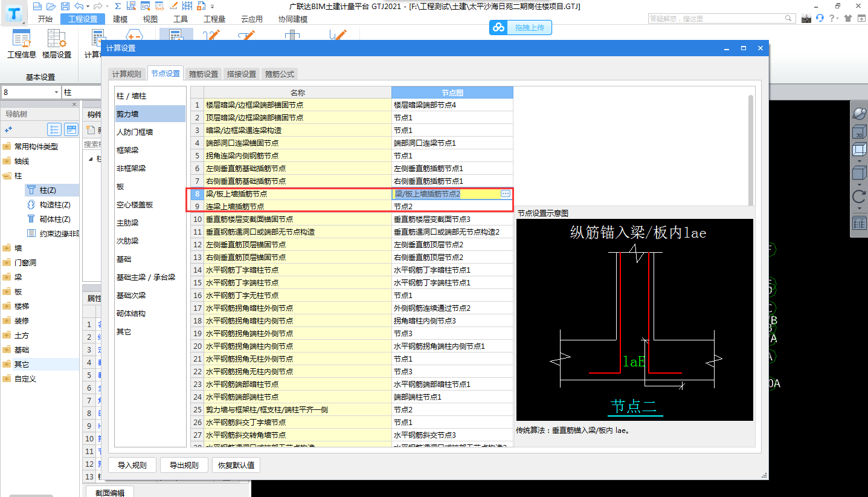Switch to the 搭接设置 tab
The width and height of the screenshot is (868, 497).
click(x=242, y=74)
